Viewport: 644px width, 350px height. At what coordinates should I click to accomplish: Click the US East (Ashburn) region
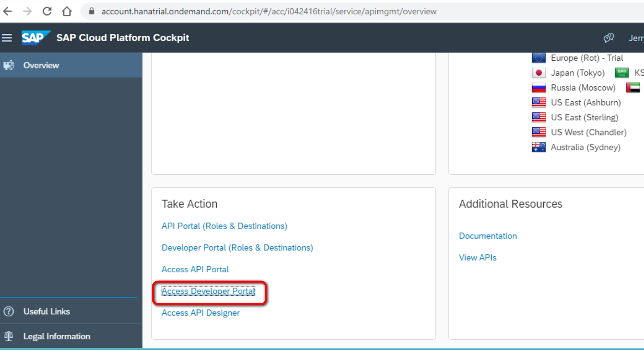pos(586,102)
